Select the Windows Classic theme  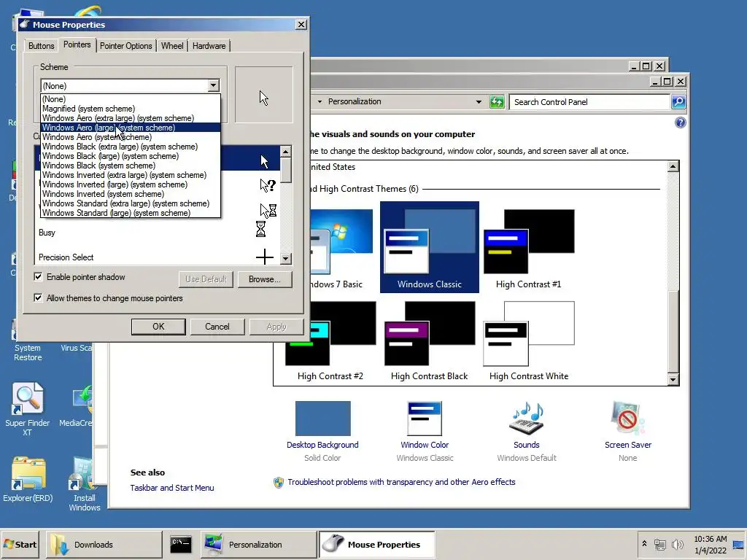coord(429,247)
